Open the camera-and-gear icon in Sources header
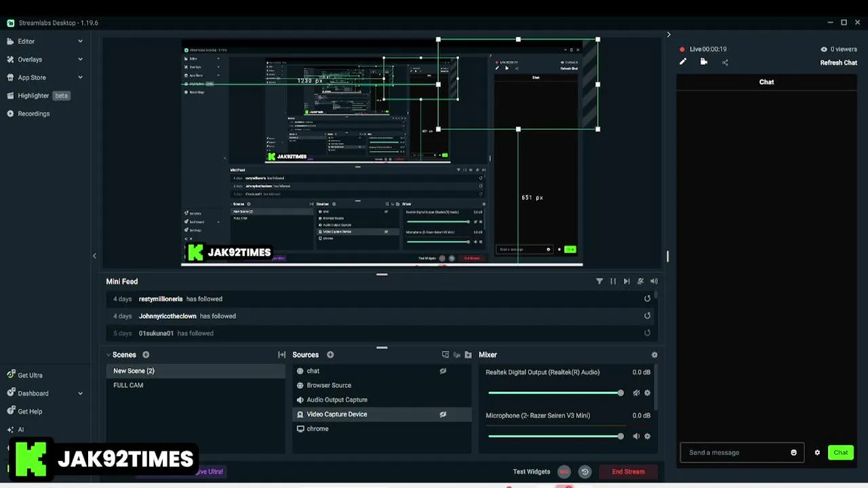868x488 pixels. click(x=457, y=354)
